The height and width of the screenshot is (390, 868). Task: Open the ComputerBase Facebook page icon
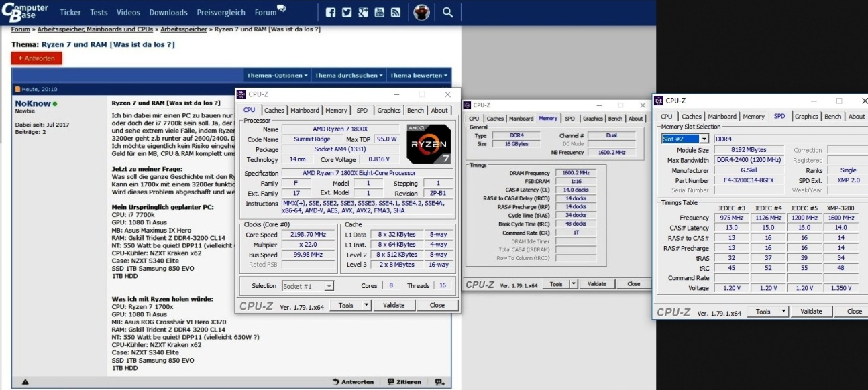click(x=330, y=12)
